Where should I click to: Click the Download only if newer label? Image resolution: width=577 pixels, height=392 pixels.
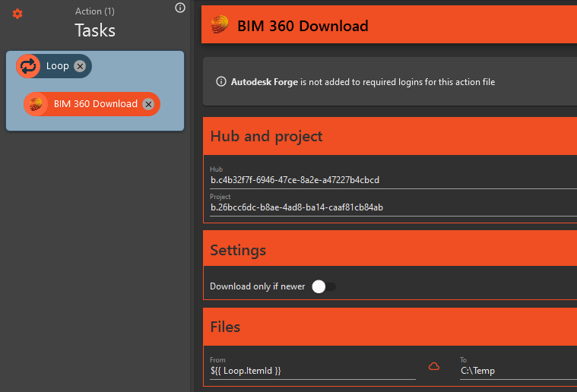(x=257, y=286)
